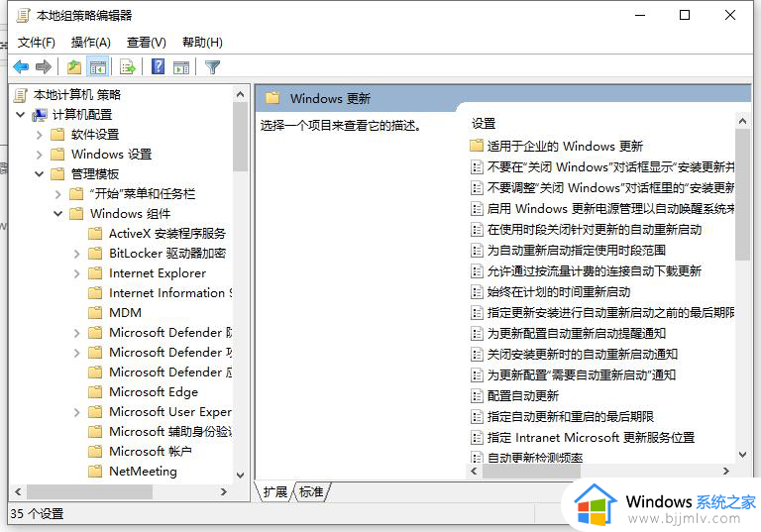Collapse the 计算机配置 node
The image size is (761, 532).
[x=21, y=115]
